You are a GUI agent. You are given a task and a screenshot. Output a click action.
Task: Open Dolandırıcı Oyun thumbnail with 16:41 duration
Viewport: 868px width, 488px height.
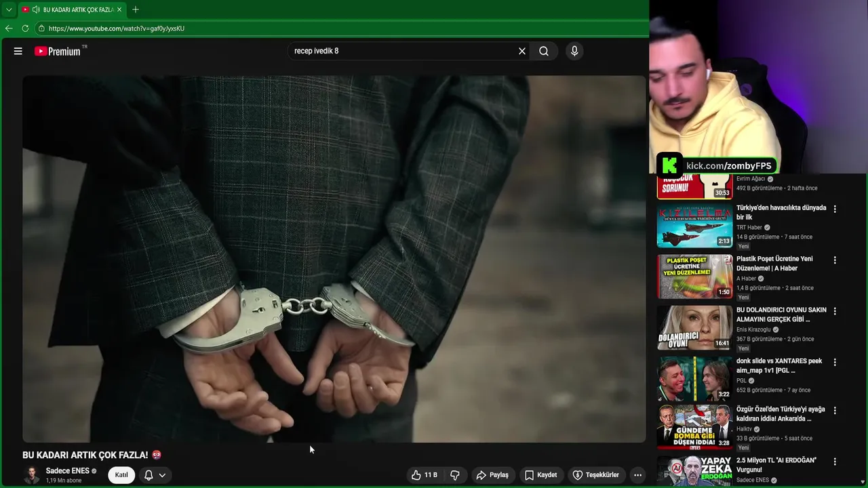pos(694,328)
